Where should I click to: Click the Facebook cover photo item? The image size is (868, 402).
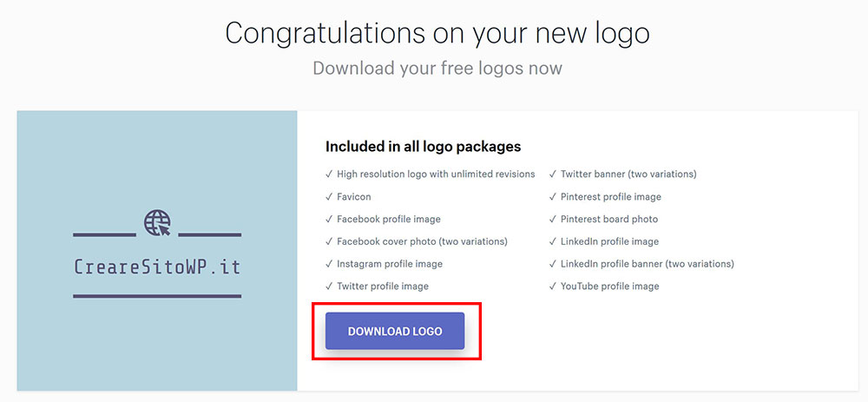(x=422, y=241)
